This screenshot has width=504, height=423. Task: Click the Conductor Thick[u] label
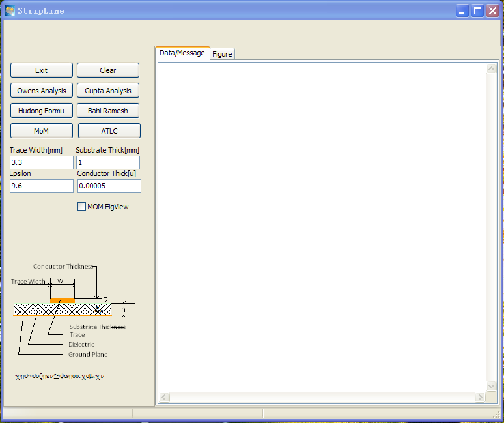point(106,173)
